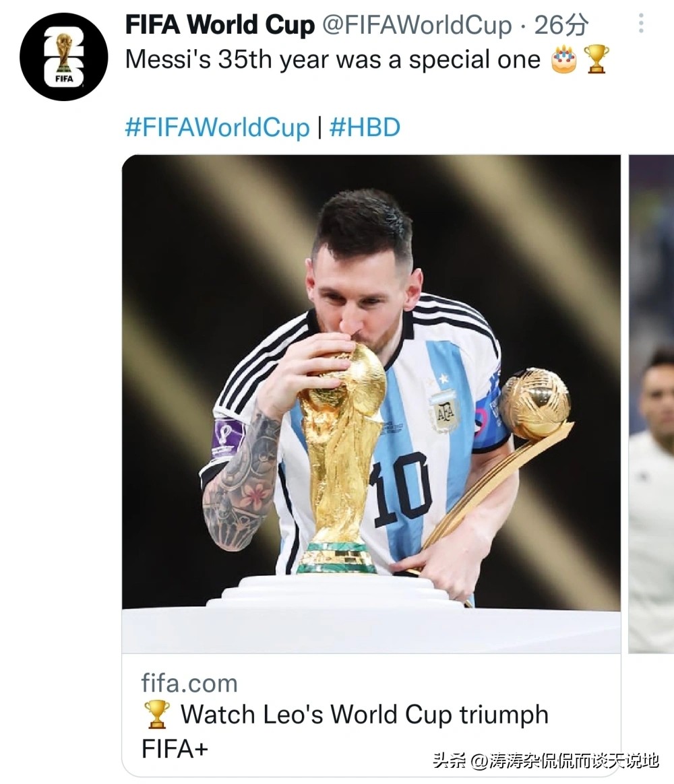This screenshot has width=674, height=784.
Task: Open the tweet's 26分 timestamp
Action: (x=561, y=26)
